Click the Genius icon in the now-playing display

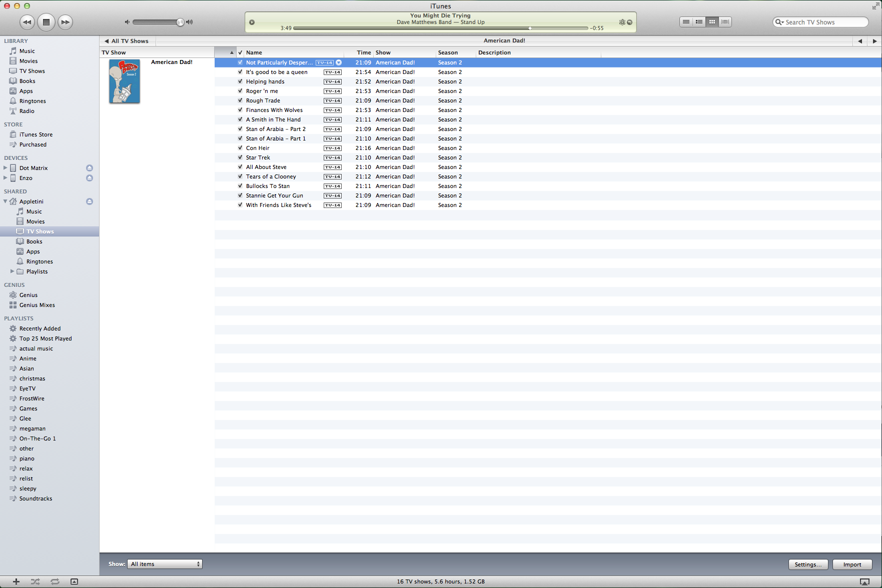622,22
